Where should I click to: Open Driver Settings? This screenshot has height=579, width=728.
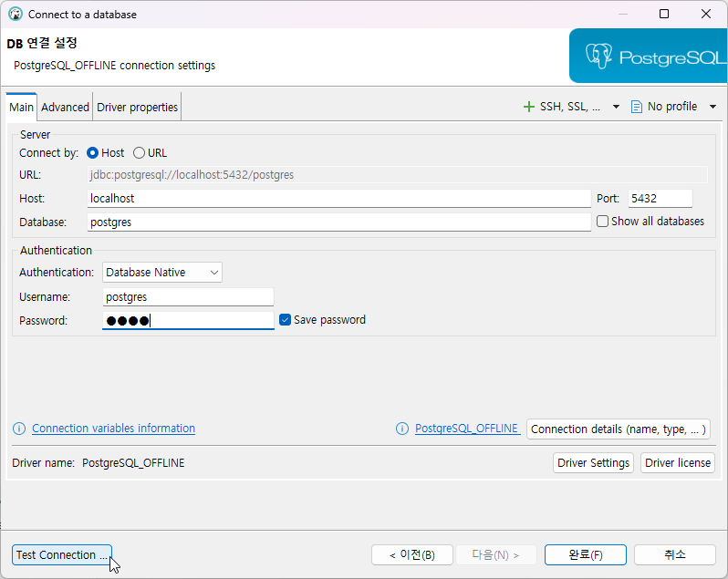pyautogui.click(x=593, y=463)
